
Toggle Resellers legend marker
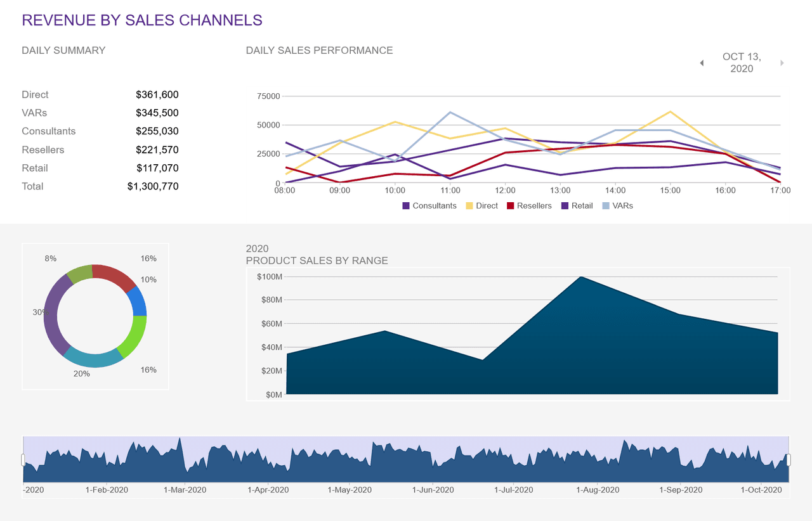(510, 206)
